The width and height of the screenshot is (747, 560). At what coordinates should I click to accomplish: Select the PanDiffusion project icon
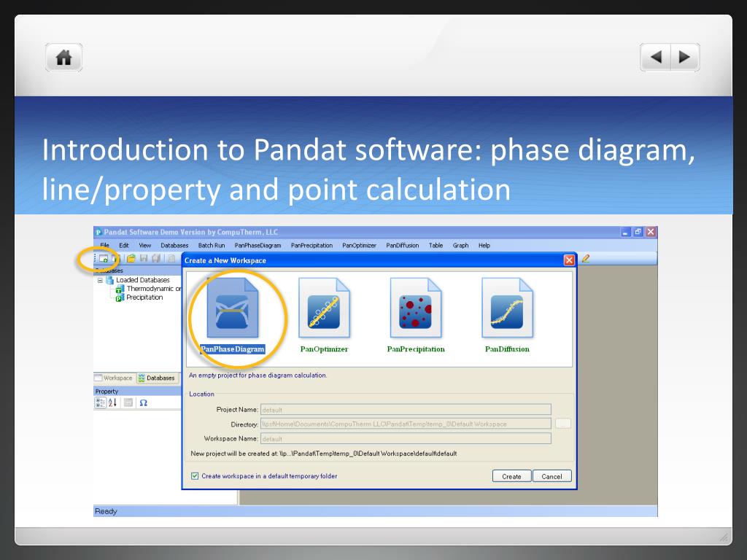(x=507, y=308)
